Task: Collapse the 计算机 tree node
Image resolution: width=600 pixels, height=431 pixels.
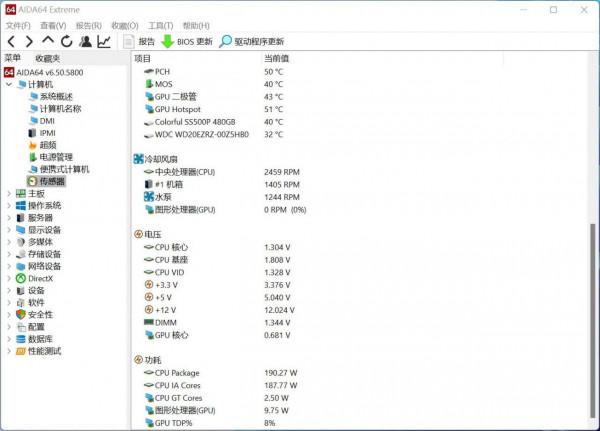Action: point(9,84)
